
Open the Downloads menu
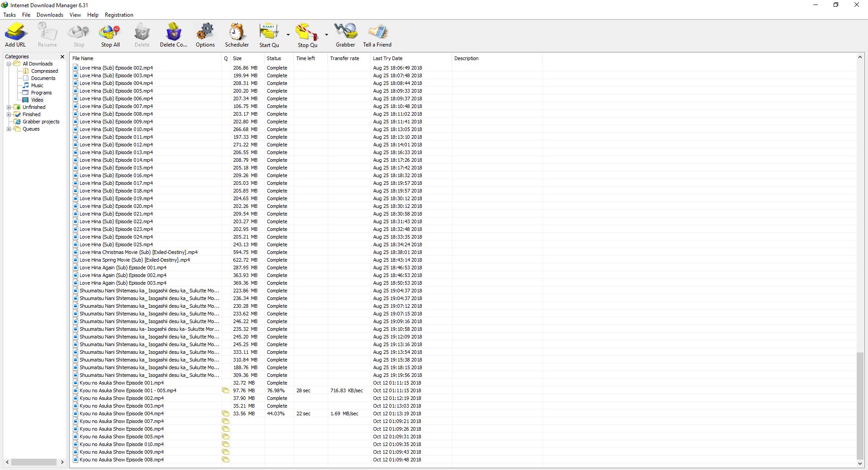[x=50, y=15]
